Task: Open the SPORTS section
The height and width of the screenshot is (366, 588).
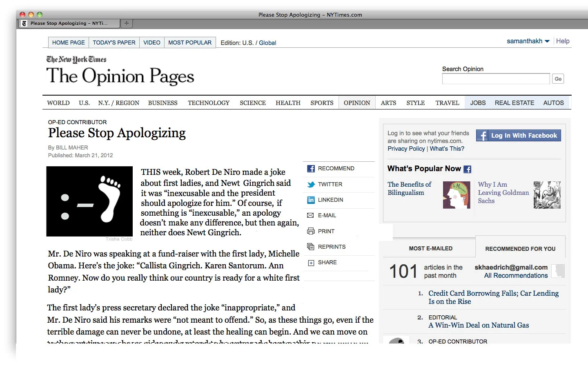Action: (x=322, y=103)
